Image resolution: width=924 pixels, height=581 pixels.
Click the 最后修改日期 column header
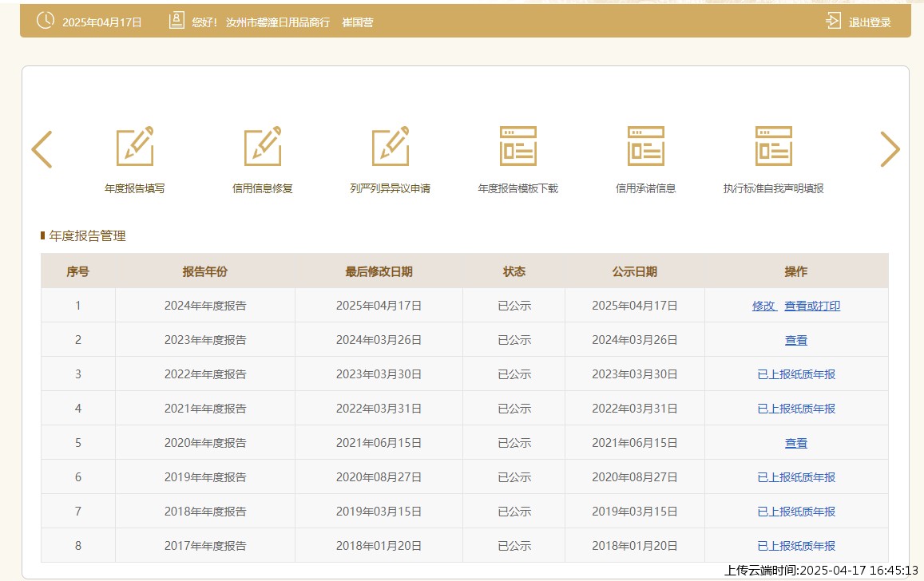pos(379,271)
